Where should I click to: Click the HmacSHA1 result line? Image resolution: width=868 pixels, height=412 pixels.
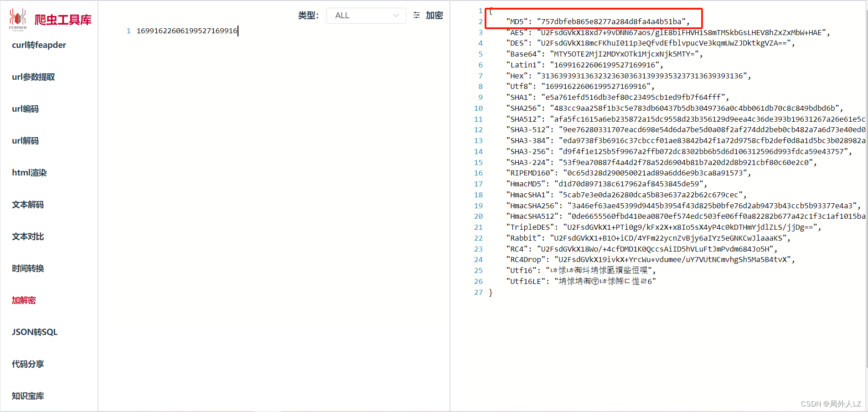tap(626, 195)
